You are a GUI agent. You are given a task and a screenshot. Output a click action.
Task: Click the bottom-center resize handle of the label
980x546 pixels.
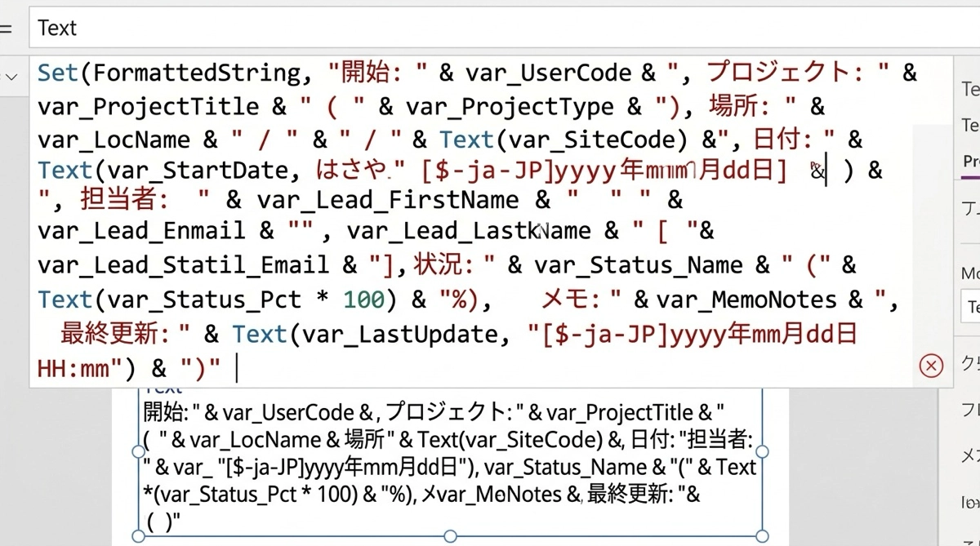(449, 536)
